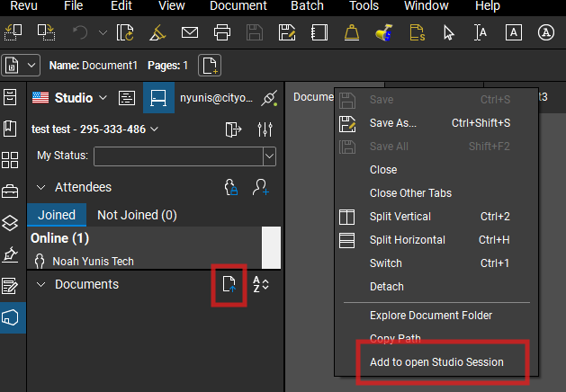Image resolution: width=566 pixels, height=392 pixels.
Task: Open the Thumbnails grid sidebar icon
Action: [10, 160]
